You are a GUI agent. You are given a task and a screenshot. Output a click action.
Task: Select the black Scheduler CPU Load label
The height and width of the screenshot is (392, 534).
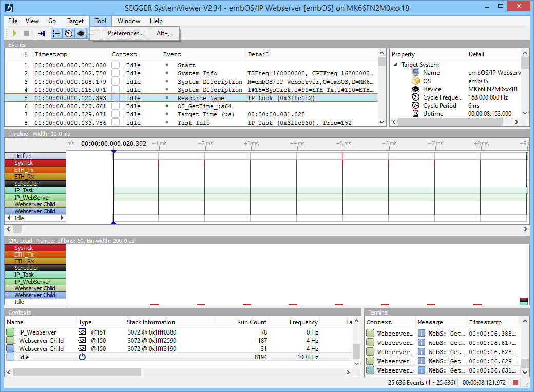[x=35, y=268]
